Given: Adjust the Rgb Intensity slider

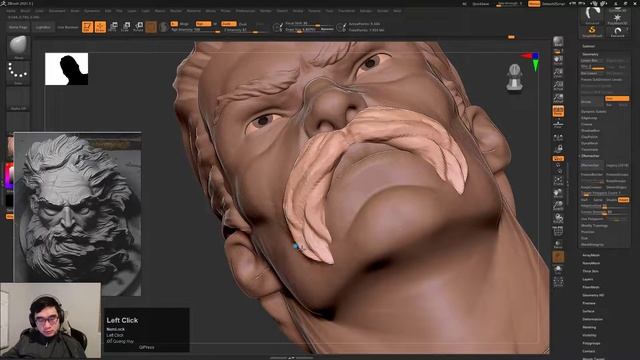Looking at the screenshot, I should (x=195, y=30).
